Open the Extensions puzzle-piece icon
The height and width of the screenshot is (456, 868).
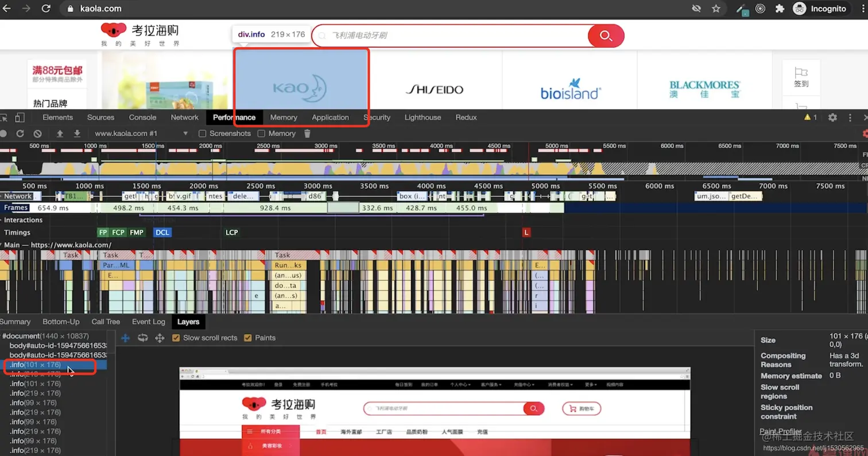pos(780,9)
